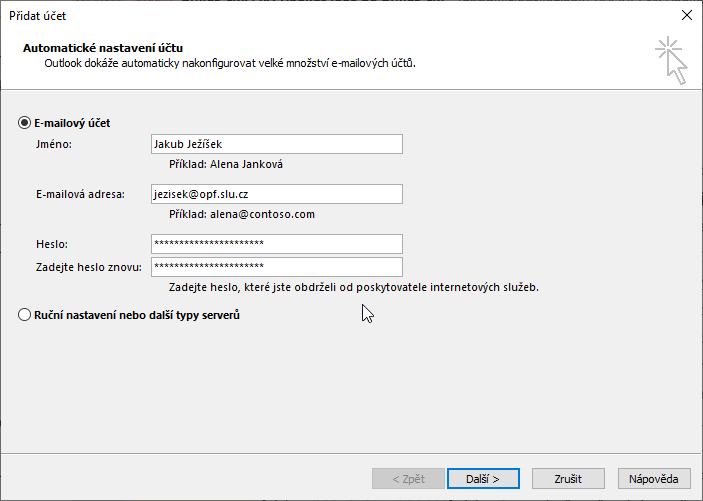Click the disabled < Zpět button
Screen dimensions: 703x501
[408, 479]
